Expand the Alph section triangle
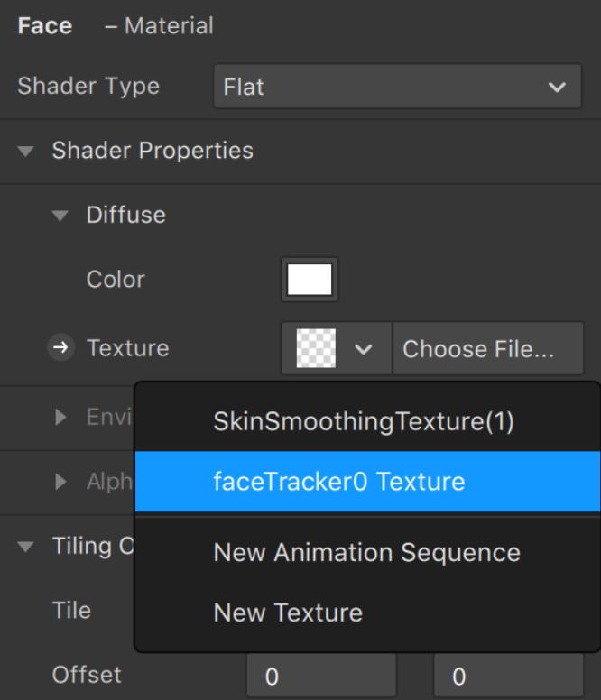This screenshot has height=700, width=601. tap(60, 482)
